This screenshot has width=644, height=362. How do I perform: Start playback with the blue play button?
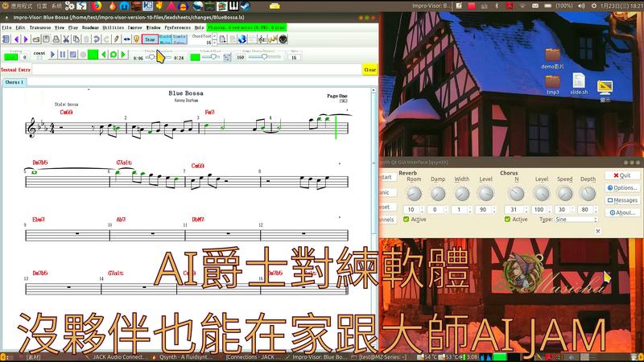pyautogui.click(x=52, y=54)
